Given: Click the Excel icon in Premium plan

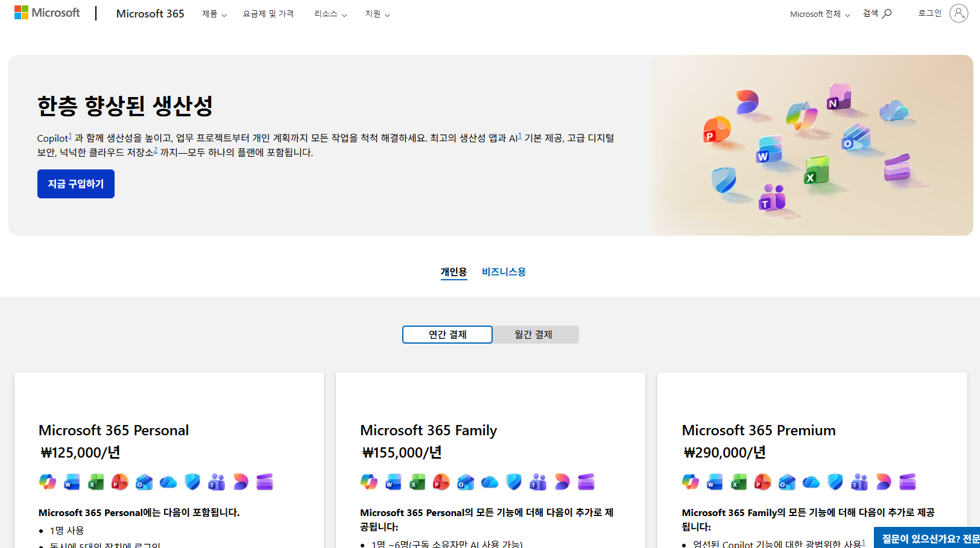Looking at the screenshot, I should (x=739, y=482).
